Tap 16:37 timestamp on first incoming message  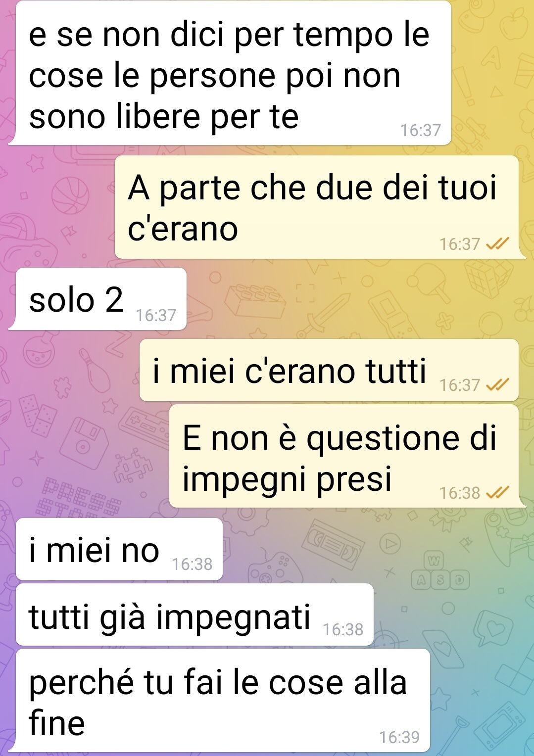421,130
